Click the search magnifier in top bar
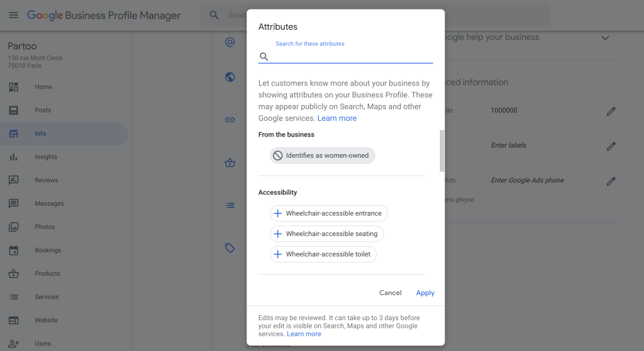This screenshot has height=351, width=644. (x=214, y=15)
